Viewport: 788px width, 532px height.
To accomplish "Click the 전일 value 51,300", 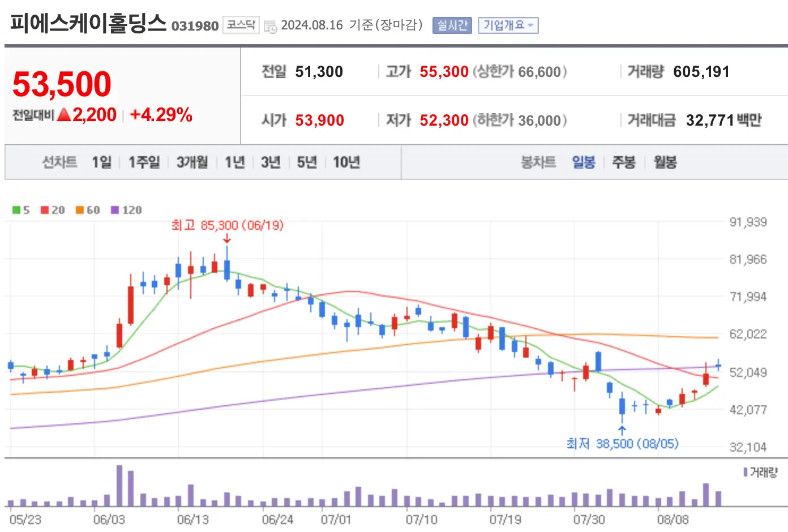I will point(319,72).
